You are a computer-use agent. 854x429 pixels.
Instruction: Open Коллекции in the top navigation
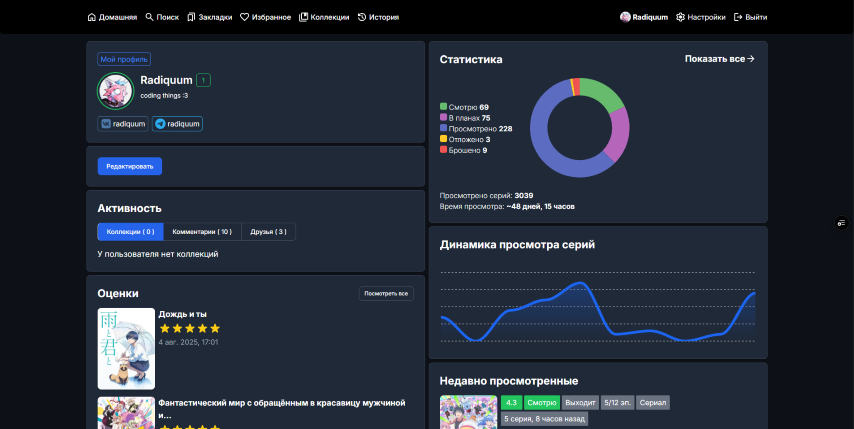(324, 17)
